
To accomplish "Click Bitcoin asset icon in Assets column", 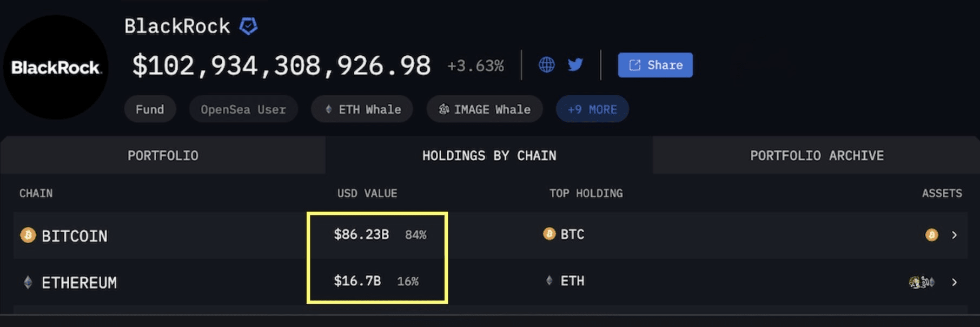I will 931,235.
